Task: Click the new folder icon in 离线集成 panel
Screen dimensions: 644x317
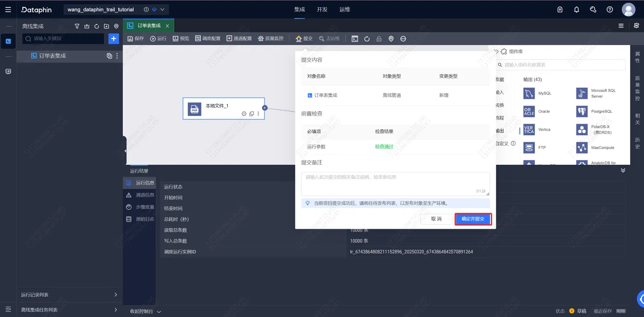Action: [x=106, y=26]
